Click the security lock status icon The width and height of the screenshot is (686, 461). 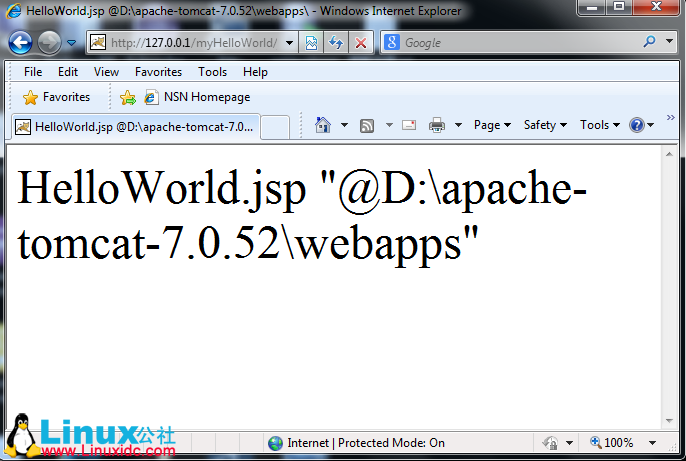coord(550,443)
